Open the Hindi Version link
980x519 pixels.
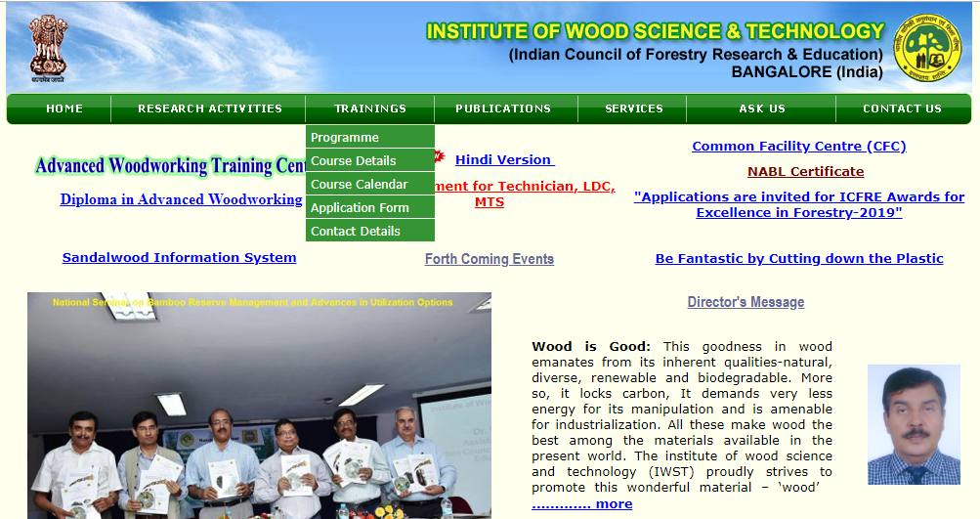tap(503, 159)
